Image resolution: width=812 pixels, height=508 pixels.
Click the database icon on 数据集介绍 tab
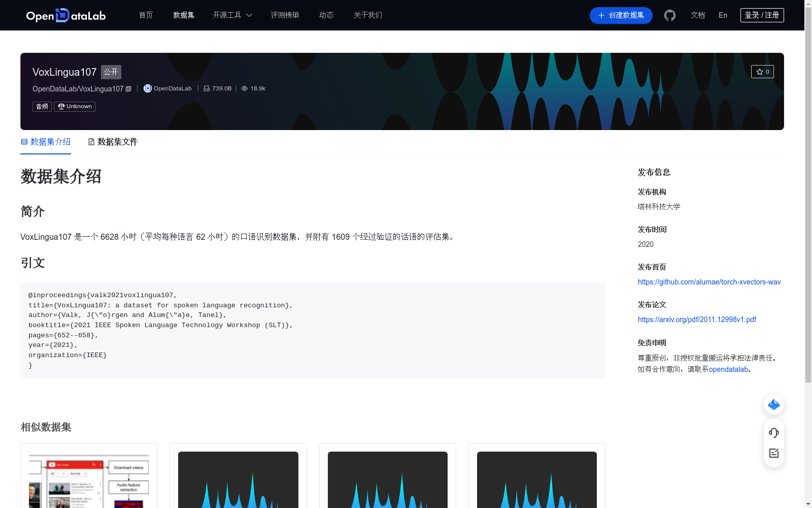coord(24,142)
